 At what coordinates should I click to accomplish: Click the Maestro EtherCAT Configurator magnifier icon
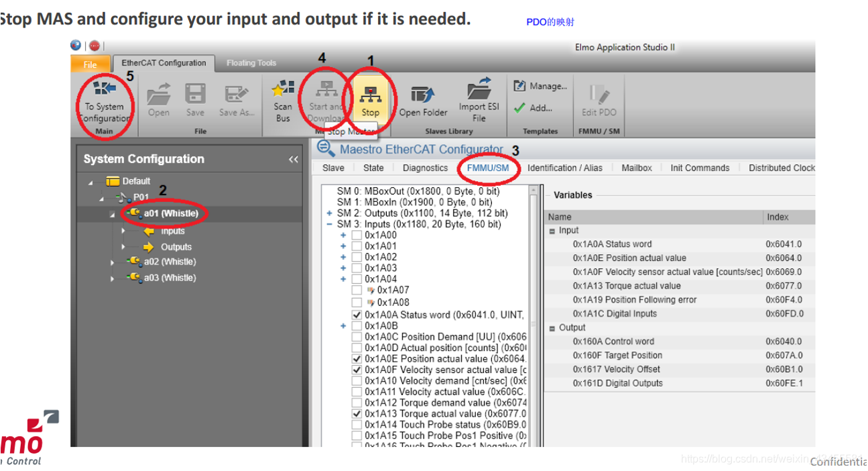click(x=326, y=148)
